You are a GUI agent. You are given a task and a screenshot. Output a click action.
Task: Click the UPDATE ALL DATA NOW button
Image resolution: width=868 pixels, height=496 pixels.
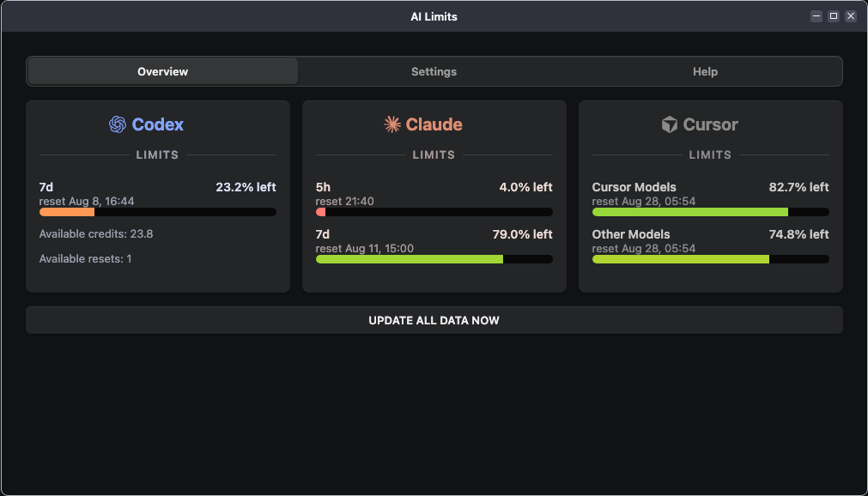tap(434, 321)
